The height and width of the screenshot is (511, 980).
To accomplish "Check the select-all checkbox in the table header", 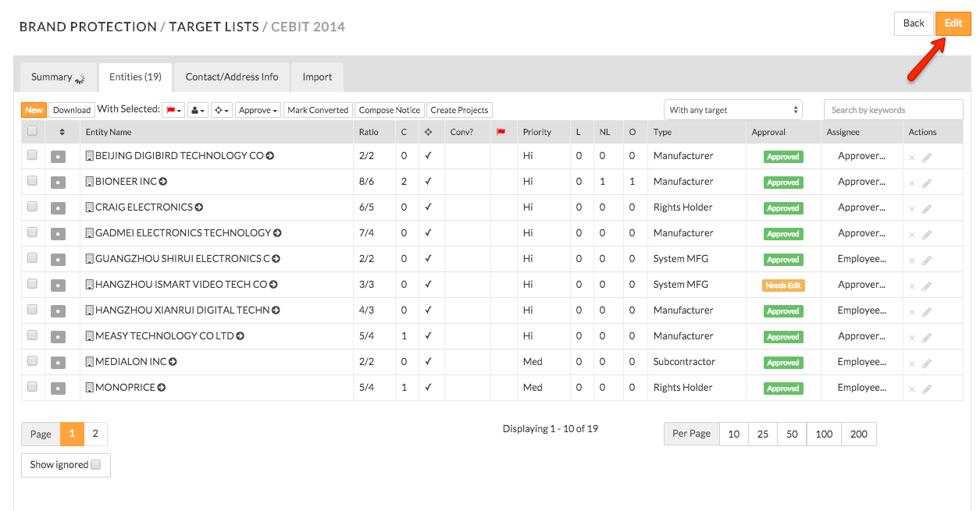I will (31, 132).
